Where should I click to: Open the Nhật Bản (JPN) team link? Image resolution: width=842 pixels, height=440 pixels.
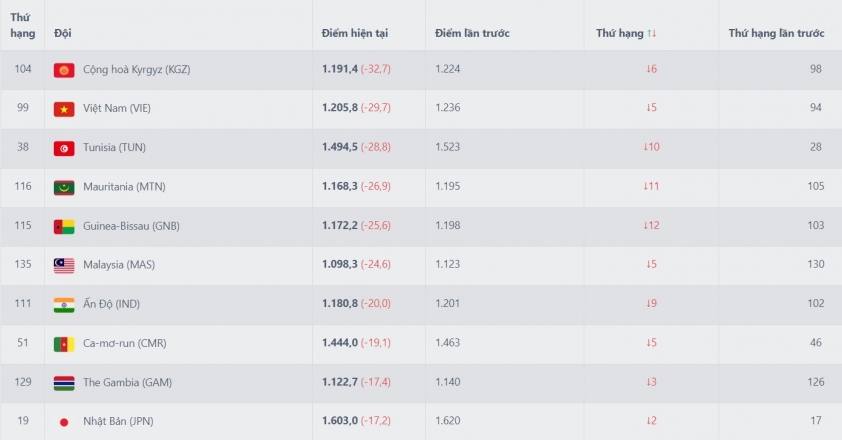[118, 421]
